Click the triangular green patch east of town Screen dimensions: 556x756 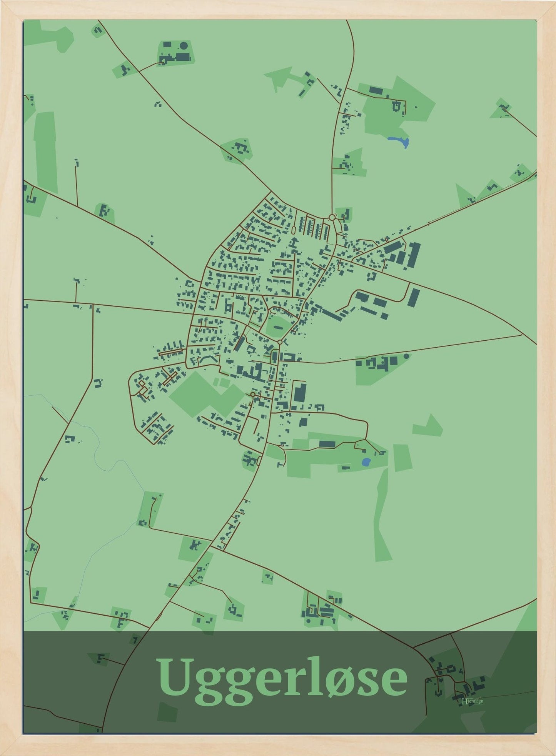coord(429,427)
